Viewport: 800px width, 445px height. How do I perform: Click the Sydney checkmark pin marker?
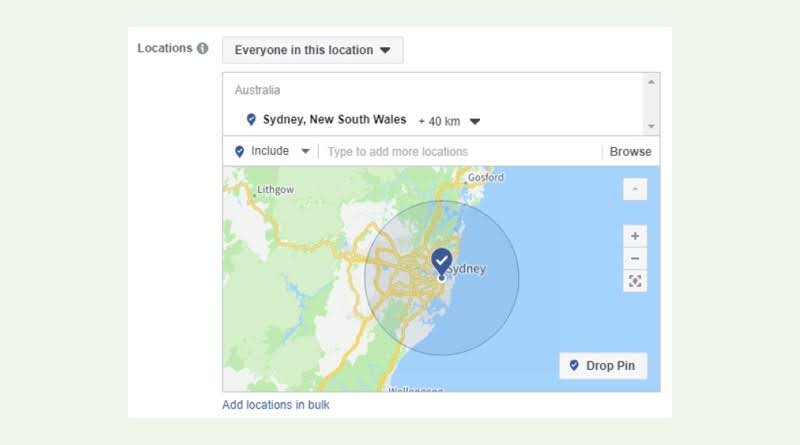442,261
